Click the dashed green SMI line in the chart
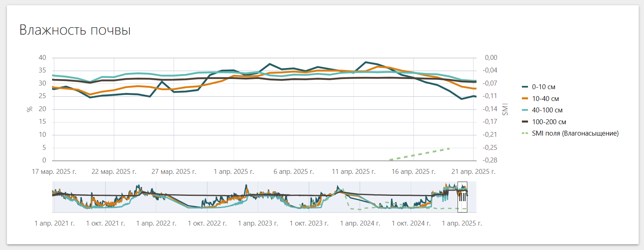 point(420,154)
